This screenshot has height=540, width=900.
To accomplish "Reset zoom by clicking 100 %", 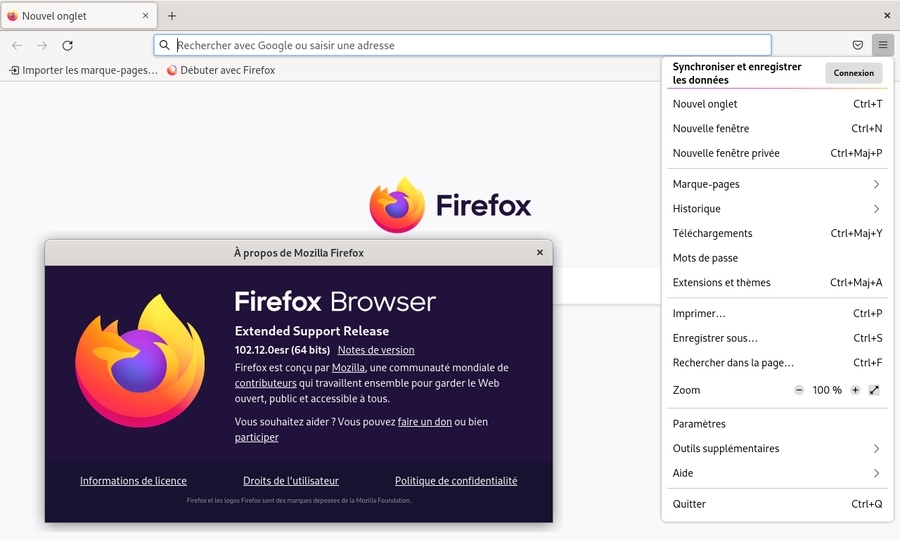I will pyautogui.click(x=827, y=390).
